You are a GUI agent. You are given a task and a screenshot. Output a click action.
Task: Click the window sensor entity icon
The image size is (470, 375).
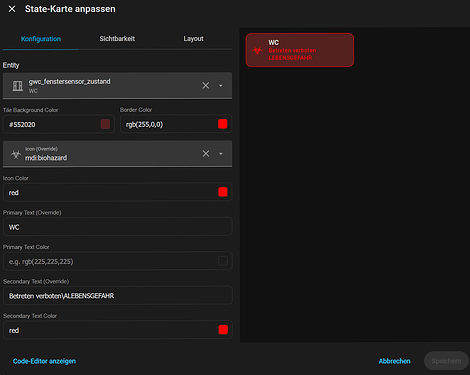17,86
